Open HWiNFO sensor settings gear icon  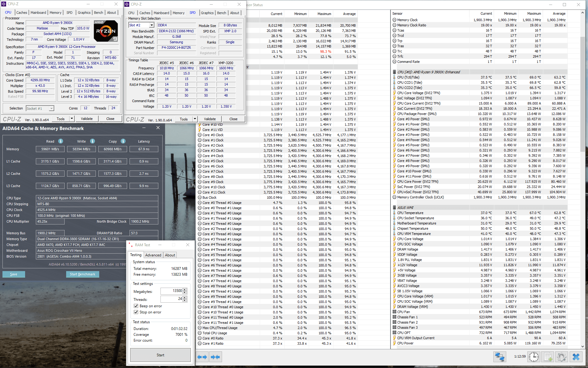coord(562,357)
